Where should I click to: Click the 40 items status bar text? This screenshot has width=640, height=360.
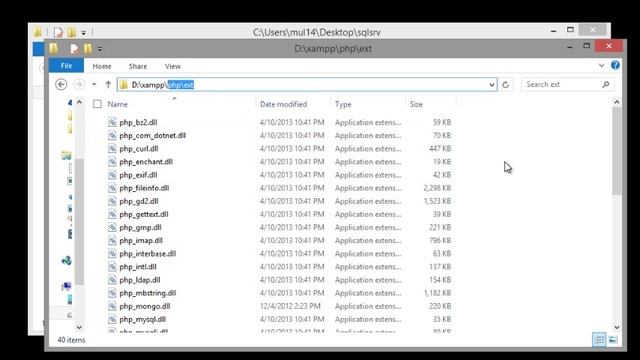click(71, 340)
